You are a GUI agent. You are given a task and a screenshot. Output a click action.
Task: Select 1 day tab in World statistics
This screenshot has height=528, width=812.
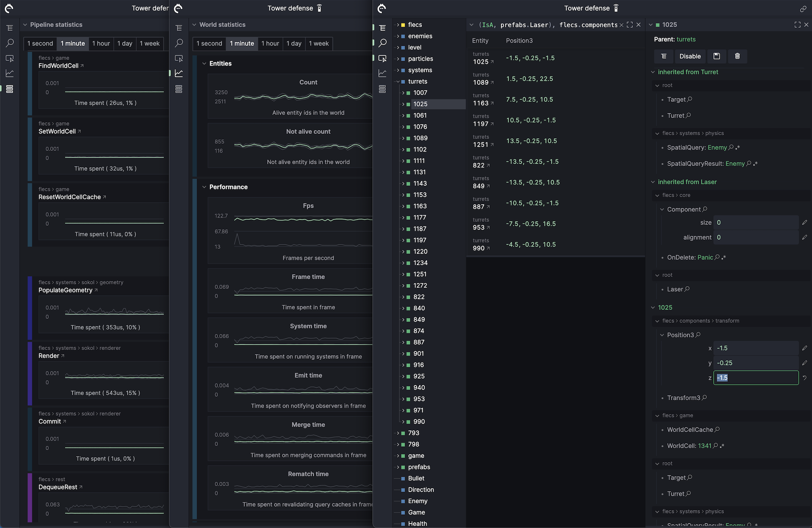294,44
